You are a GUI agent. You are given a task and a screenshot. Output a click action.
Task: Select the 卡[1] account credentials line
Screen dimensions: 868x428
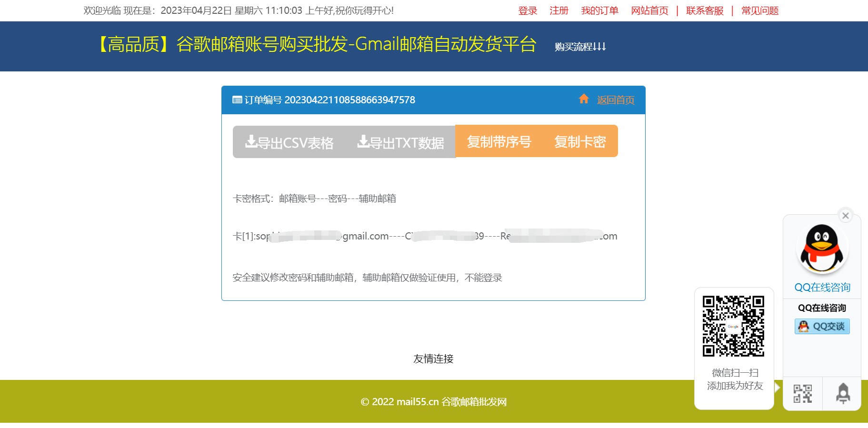[x=425, y=236]
